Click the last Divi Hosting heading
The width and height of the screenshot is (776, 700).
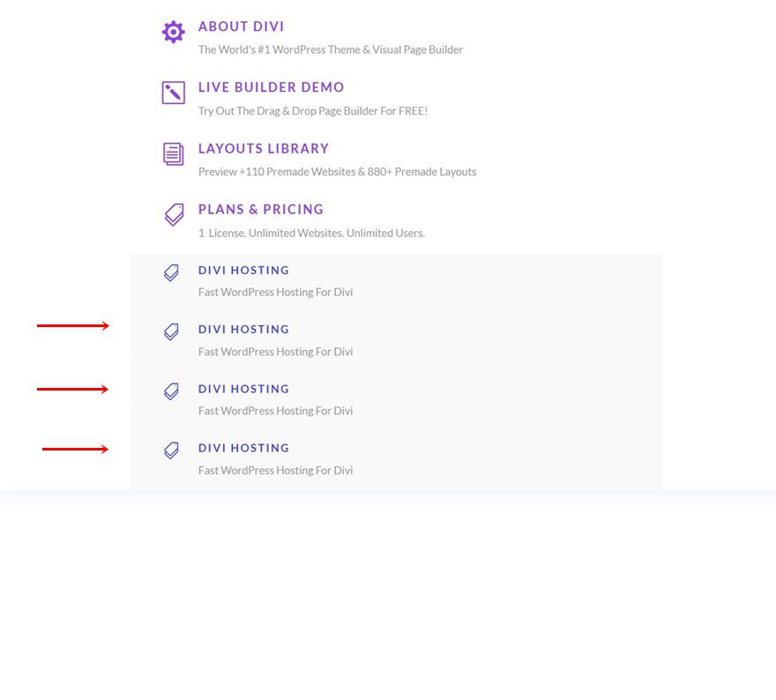pyautogui.click(x=243, y=448)
